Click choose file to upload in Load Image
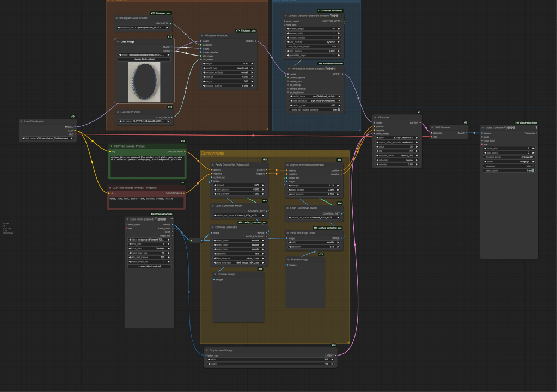The image size is (557, 392). (144, 59)
